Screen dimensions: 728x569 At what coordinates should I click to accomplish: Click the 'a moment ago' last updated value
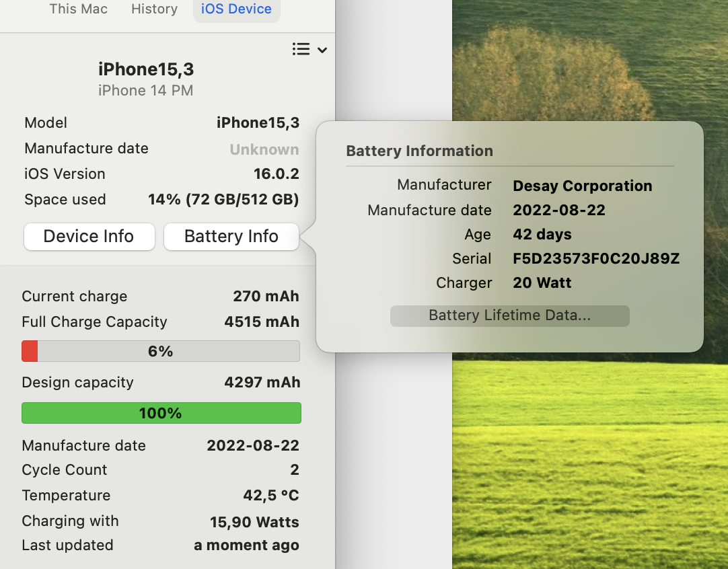click(246, 545)
